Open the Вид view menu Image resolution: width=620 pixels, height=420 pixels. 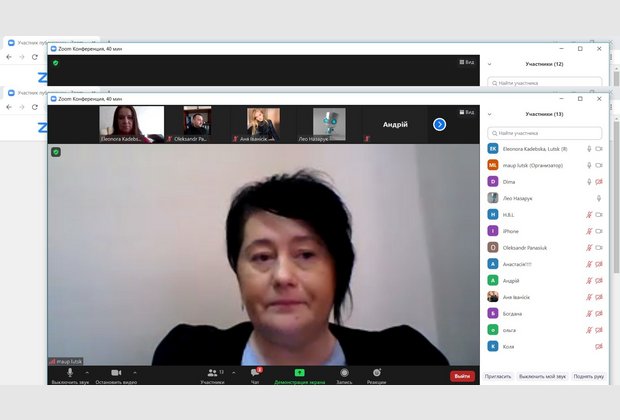[x=467, y=99]
